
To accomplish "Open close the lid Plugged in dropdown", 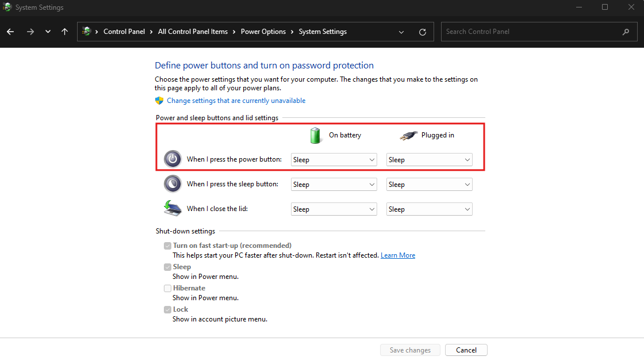I will [x=429, y=209].
